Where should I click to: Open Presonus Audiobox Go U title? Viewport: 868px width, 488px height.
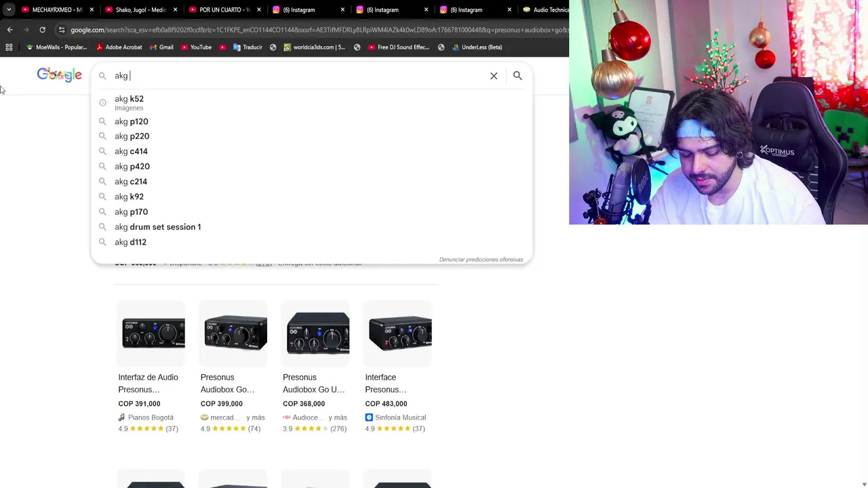pyautogui.click(x=313, y=384)
